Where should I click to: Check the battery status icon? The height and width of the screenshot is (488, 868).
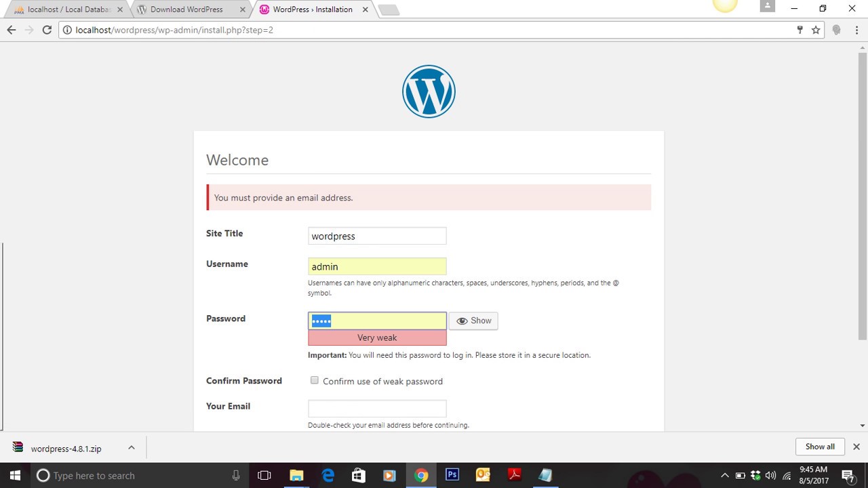(x=740, y=475)
